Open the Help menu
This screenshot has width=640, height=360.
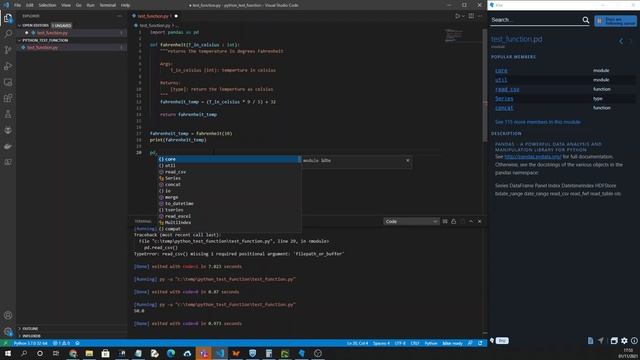[125, 5]
